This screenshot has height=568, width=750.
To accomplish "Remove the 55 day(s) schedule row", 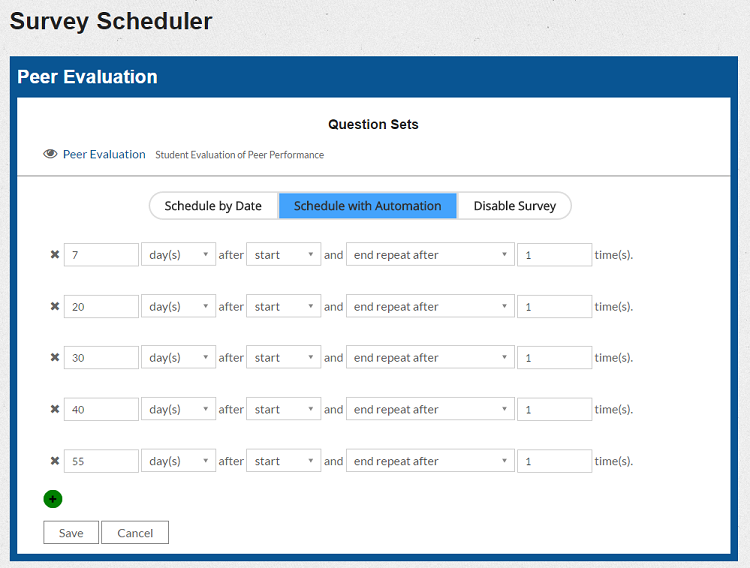I will pyautogui.click(x=55, y=461).
